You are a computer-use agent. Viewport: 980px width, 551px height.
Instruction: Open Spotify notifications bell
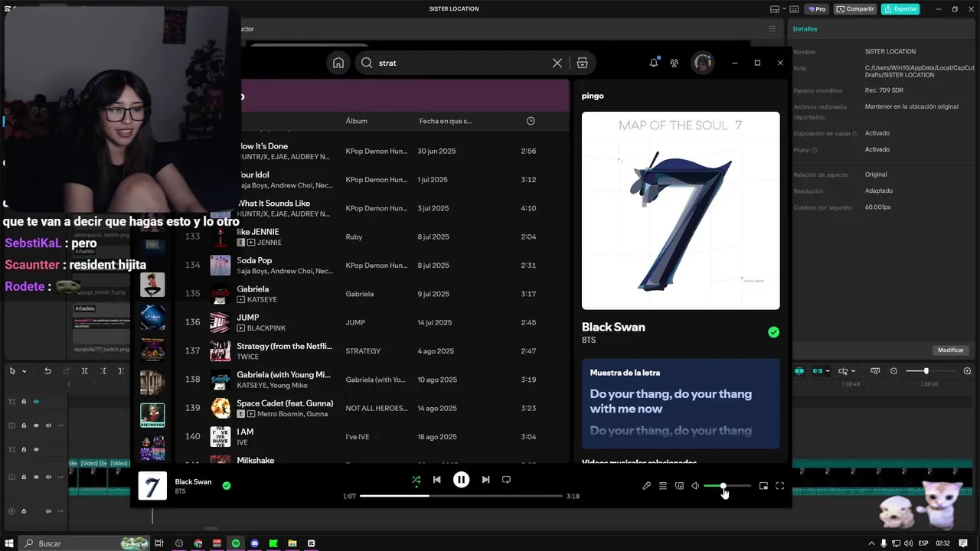(654, 63)
